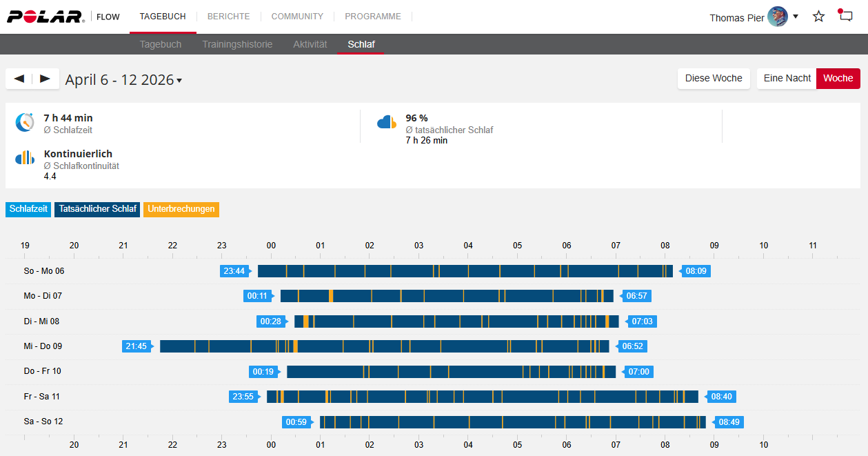Viewport: 868px width, 456px height.
Task: Open the Berichte menu
Action: point(228,17)
